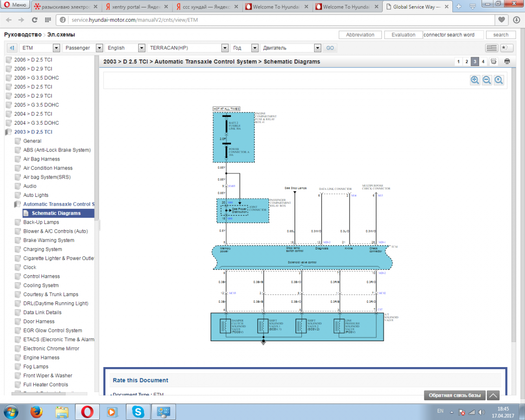Go to schematic page 4
This screenshot has width=525, height=420.
click(483, 62)
